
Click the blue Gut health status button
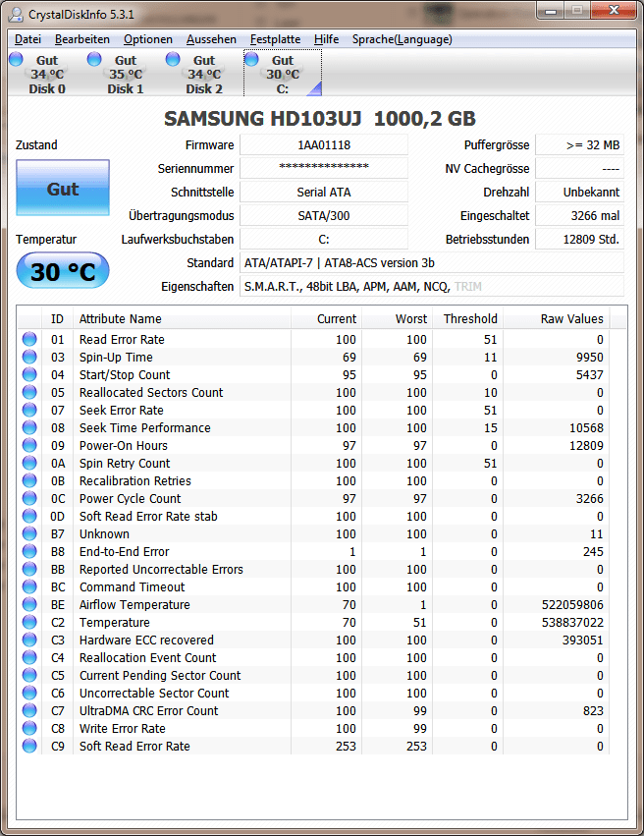tap(63, 188)
